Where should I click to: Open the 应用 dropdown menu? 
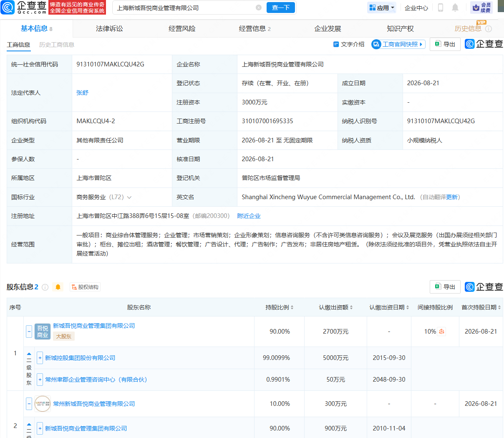382,8
